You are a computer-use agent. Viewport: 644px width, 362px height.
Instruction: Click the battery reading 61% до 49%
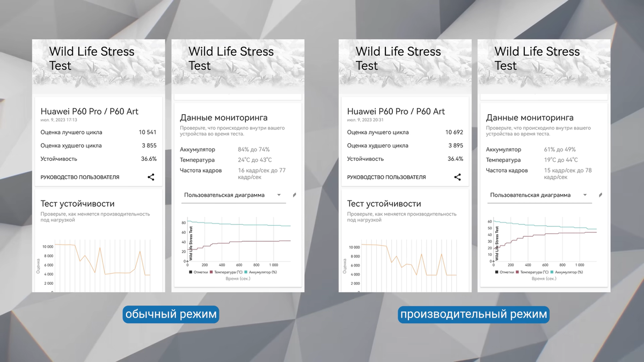[x=560, y=150]
